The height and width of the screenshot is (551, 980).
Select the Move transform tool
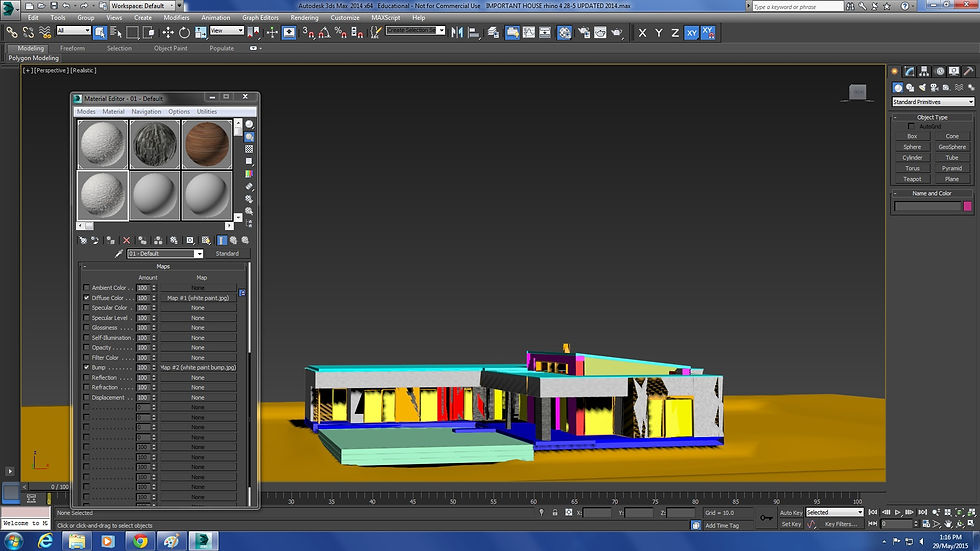click(168, 32)
